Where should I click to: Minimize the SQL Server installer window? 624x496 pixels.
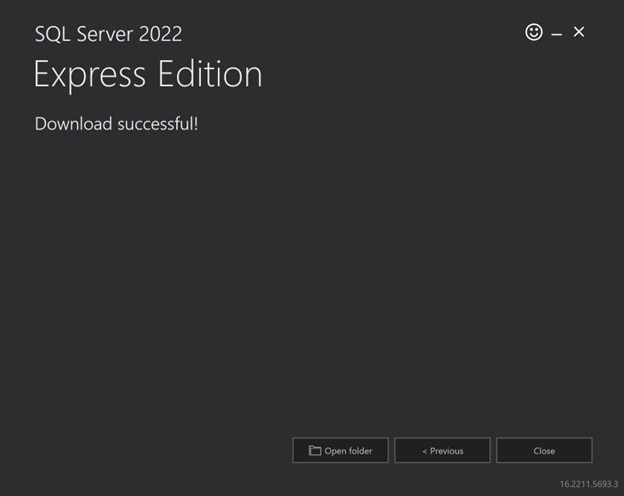click(556, 35)
